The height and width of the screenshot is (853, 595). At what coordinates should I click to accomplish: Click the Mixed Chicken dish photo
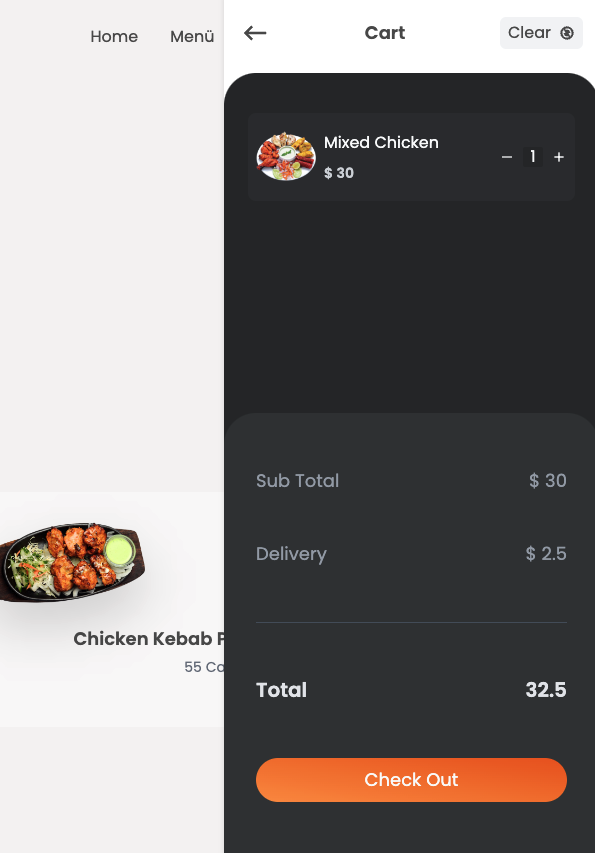click(x=286, y=157)
